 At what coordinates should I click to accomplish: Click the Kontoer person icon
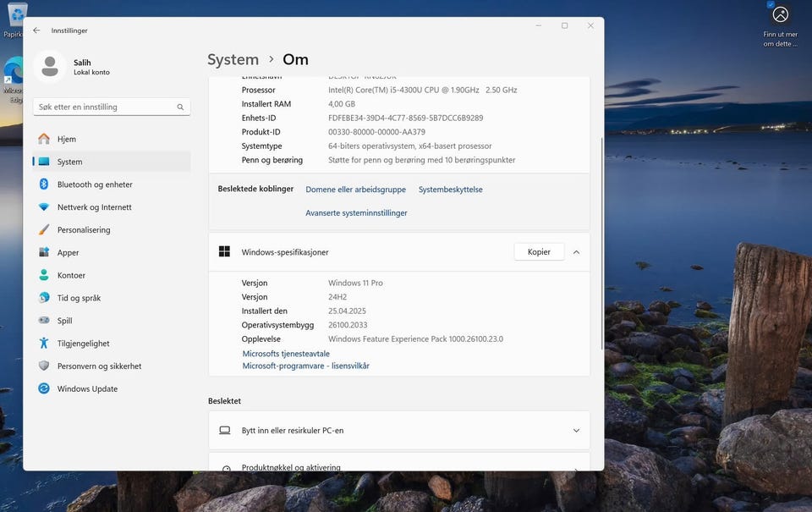point(44,275)
